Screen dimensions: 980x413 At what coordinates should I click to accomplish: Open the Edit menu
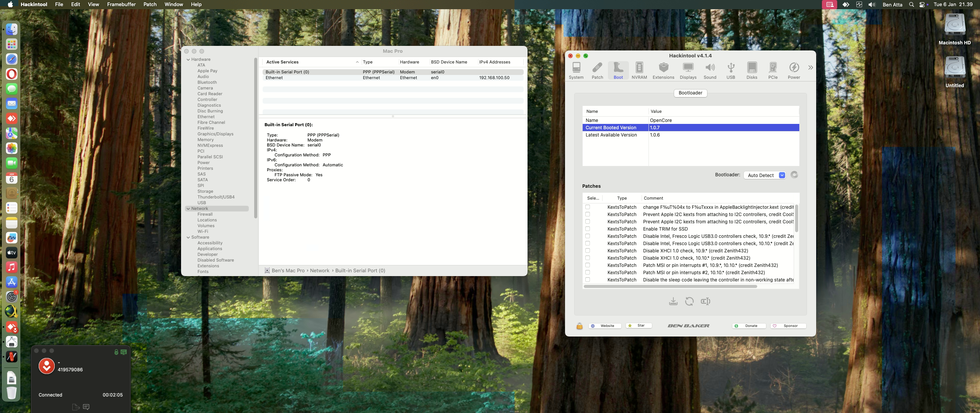(x=75, y=5)
